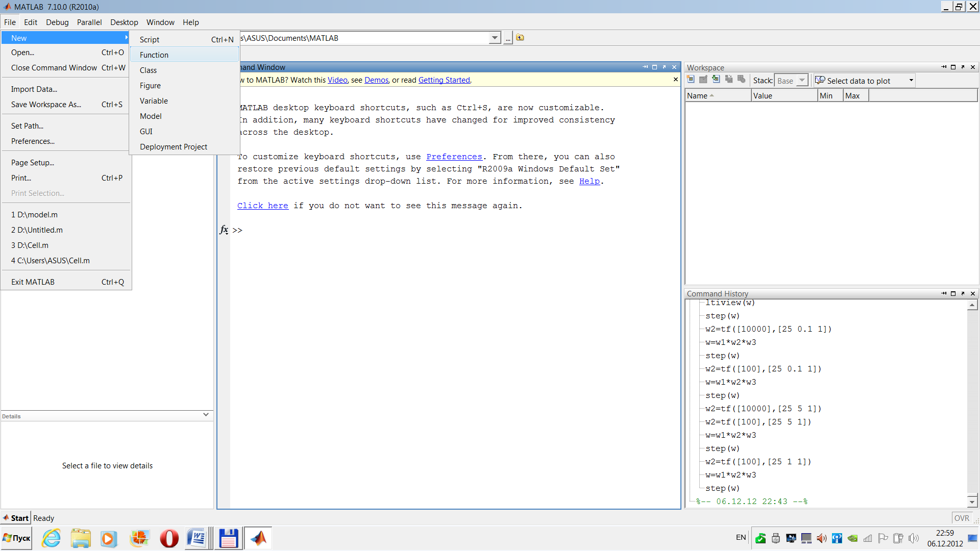Expand the current folder path dropdown
This screenshot has height=551, width=980.
pos(495,38)
